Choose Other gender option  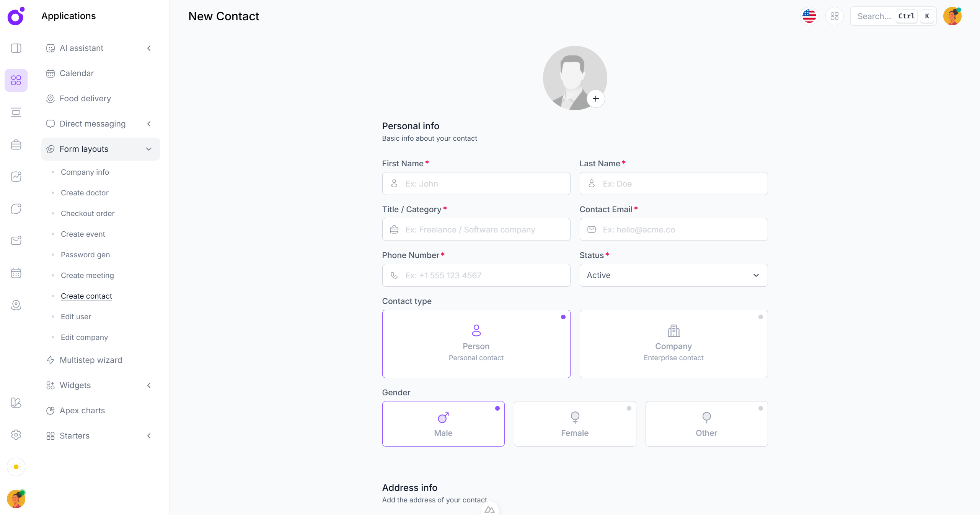pos(706,424)
